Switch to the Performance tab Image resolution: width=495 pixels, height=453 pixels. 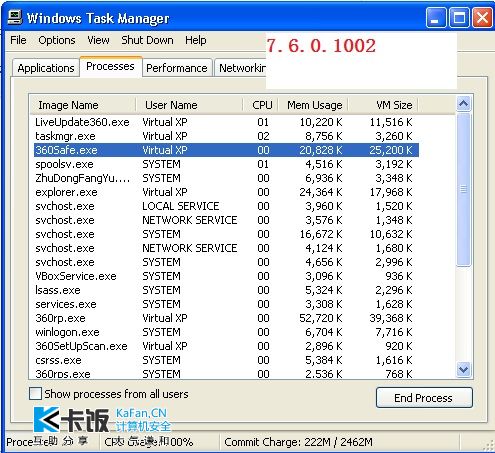click(x=177, y=68)
